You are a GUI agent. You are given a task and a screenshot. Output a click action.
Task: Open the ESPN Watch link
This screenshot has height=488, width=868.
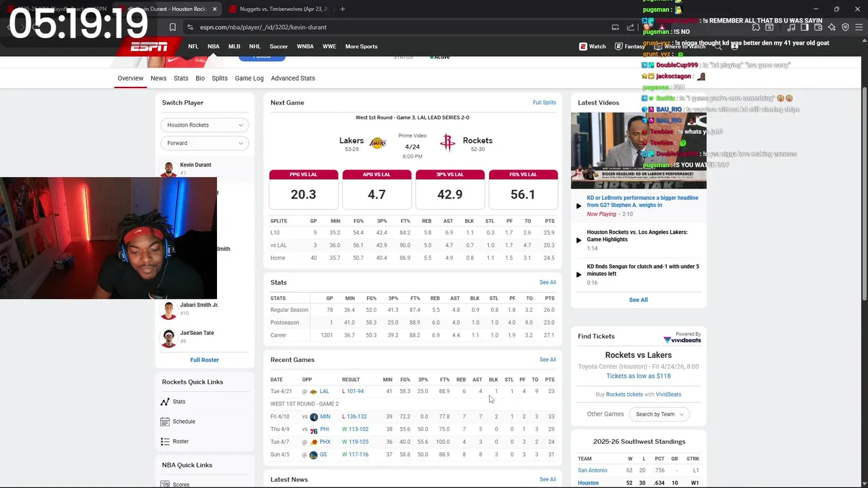point(593,47)
